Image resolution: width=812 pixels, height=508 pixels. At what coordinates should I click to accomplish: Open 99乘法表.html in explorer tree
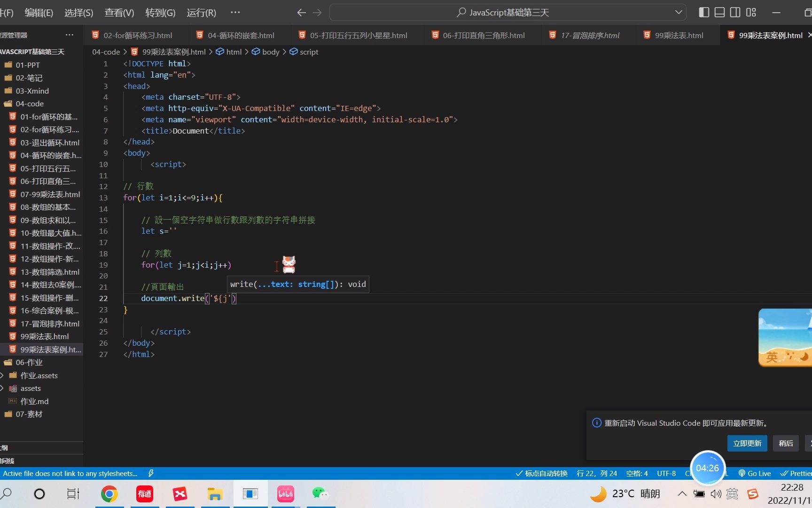(x=41, y=337)
